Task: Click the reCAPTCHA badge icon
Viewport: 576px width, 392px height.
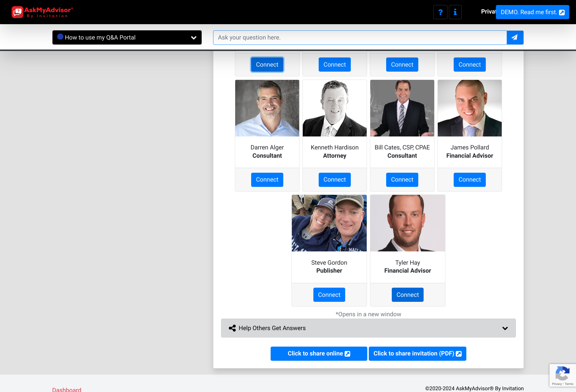Action: point(562,373)
